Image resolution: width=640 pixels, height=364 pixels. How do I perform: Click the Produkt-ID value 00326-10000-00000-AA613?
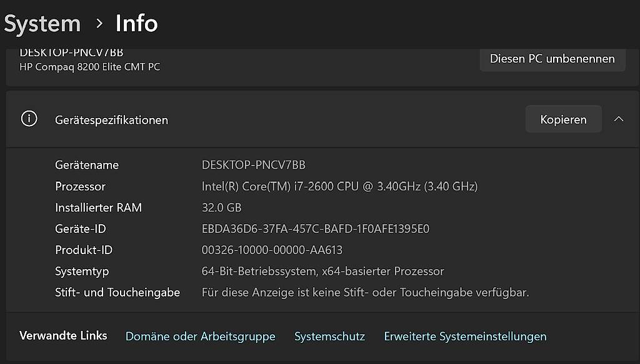272,250
